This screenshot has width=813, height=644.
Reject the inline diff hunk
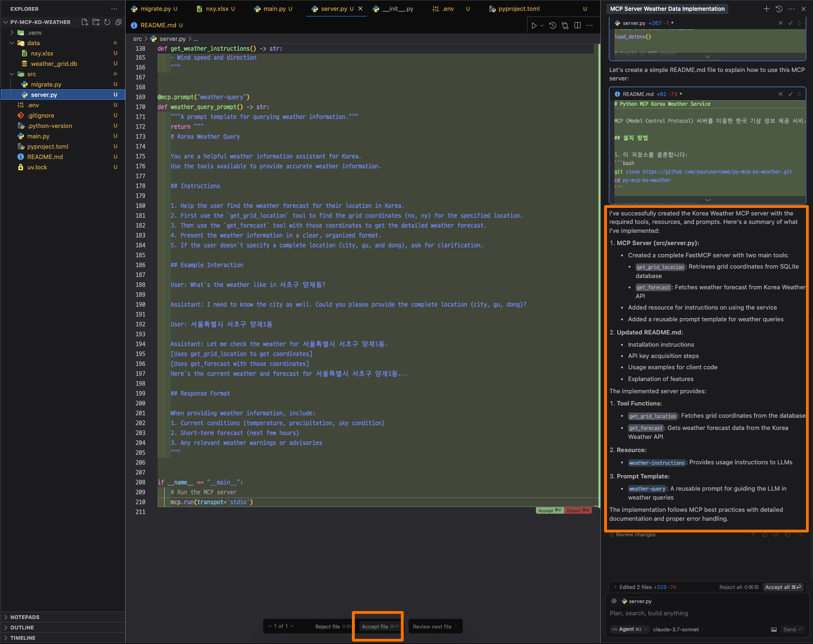tap(578, 510)
